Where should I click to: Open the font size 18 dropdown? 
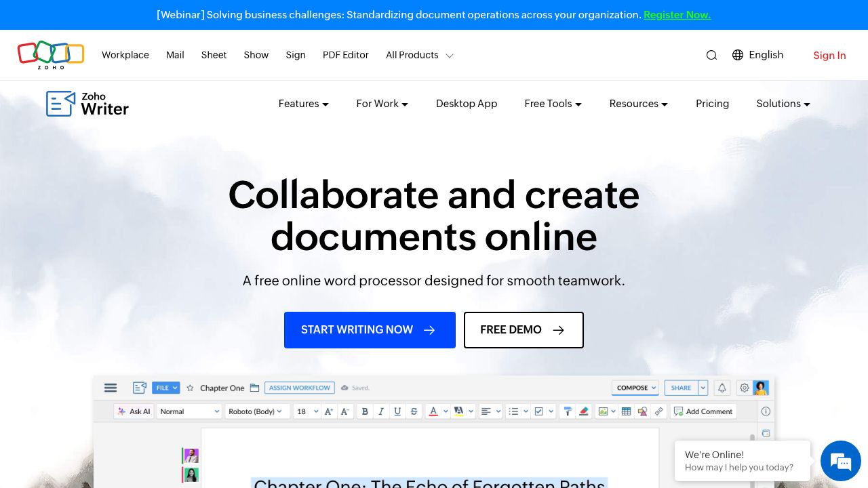click(x=307, y=411)
